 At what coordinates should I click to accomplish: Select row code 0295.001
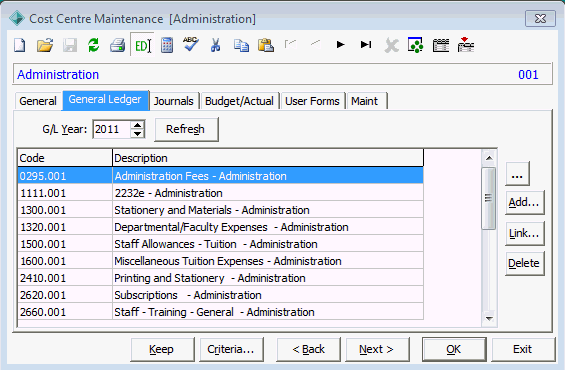[x=221, y=176]
